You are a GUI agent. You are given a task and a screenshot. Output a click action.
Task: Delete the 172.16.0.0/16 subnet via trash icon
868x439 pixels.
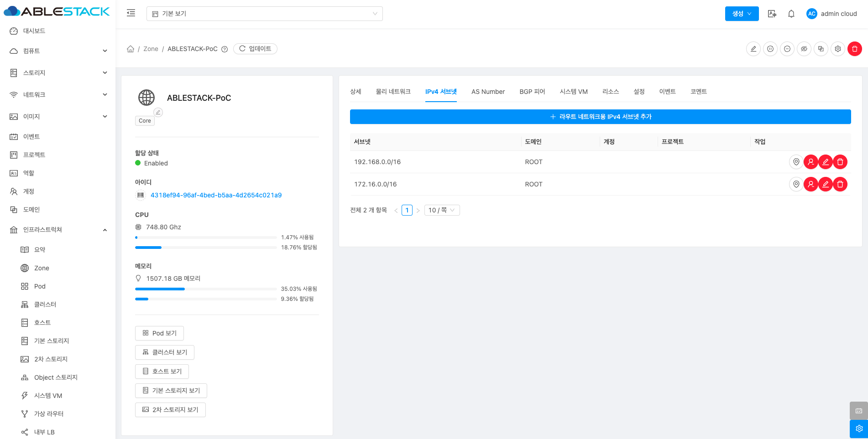click(x=840, y=184)
